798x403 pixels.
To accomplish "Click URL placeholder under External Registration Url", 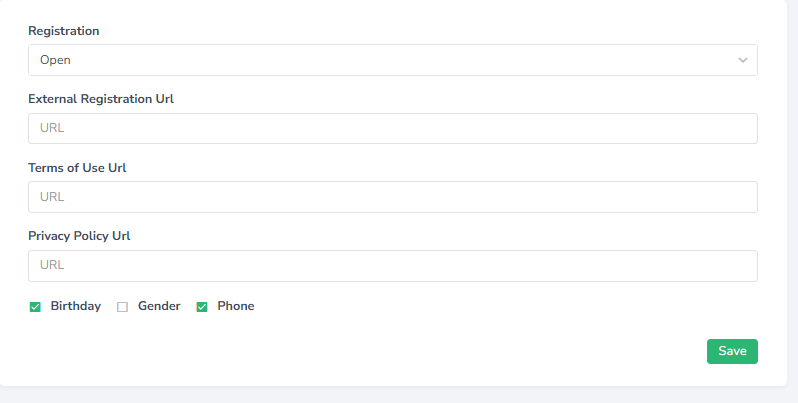I will point(52,129).
